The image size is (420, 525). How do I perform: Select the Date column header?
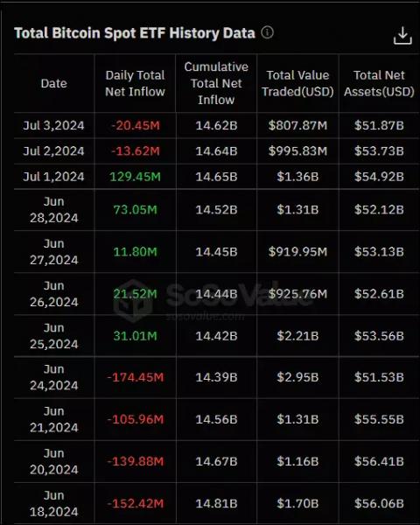pyautogui.click(x=54, y=83)
